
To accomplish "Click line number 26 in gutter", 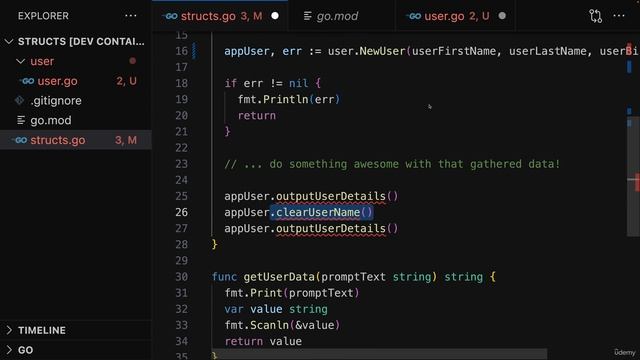I will [x=182, y=212].
